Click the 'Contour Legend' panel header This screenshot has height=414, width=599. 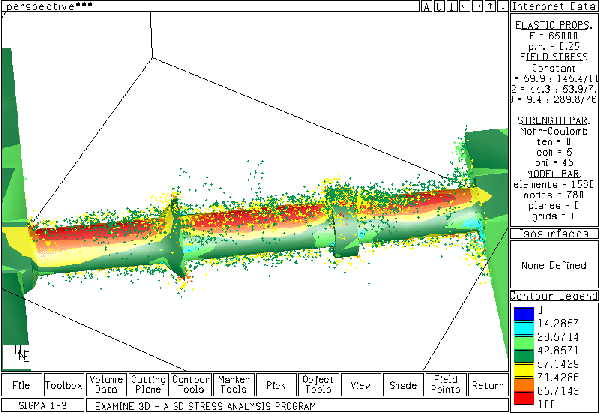click(x=554, y=296)
